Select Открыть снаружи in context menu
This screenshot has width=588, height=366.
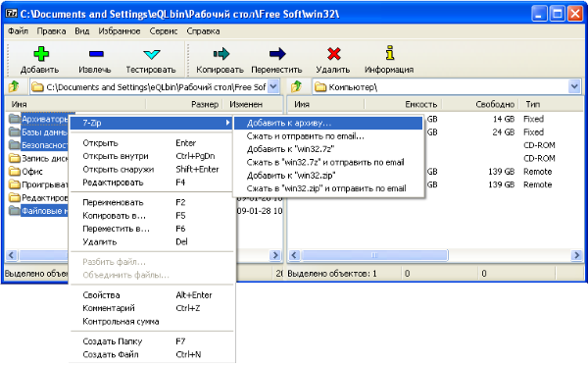click(152, 170)
